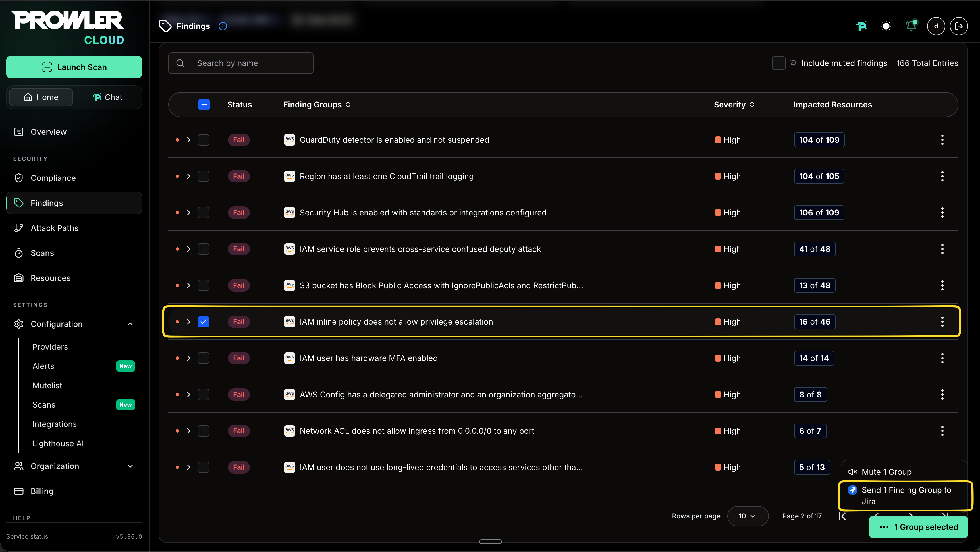Open the Lighthouse AI icon in header

click(861, 26)
